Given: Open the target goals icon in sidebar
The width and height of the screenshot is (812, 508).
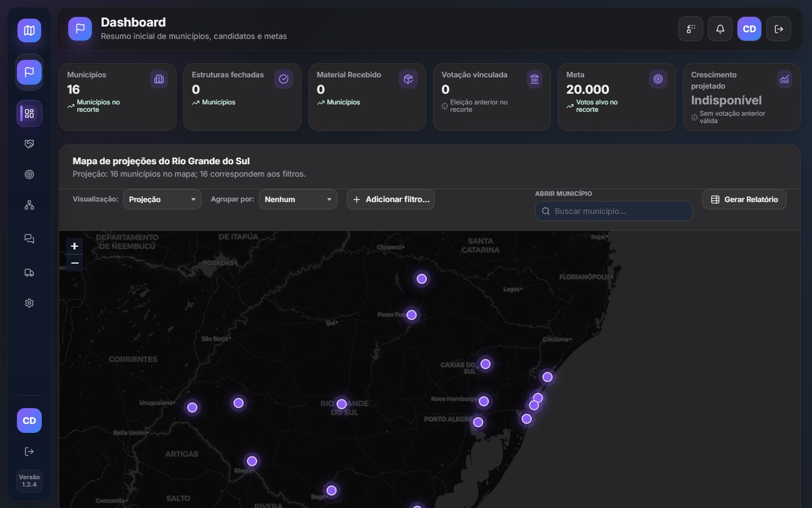Looking at the screenshot, I should tap(29, 174).
